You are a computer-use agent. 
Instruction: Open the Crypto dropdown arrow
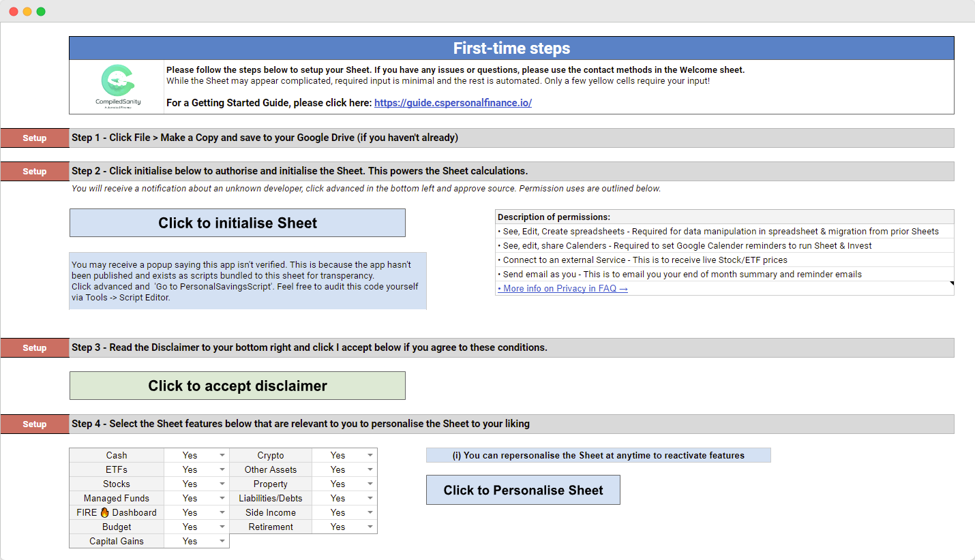click(x=370, y=455)
